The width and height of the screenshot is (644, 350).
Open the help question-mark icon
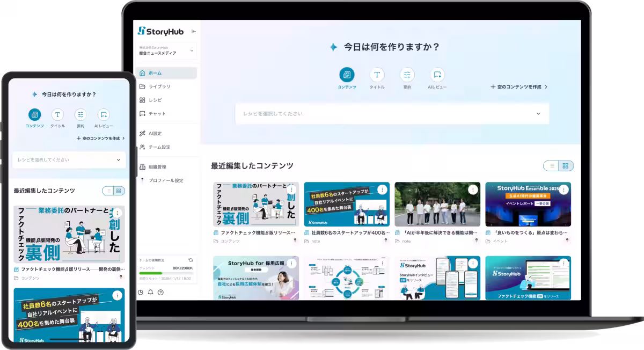tap(160, 293)
